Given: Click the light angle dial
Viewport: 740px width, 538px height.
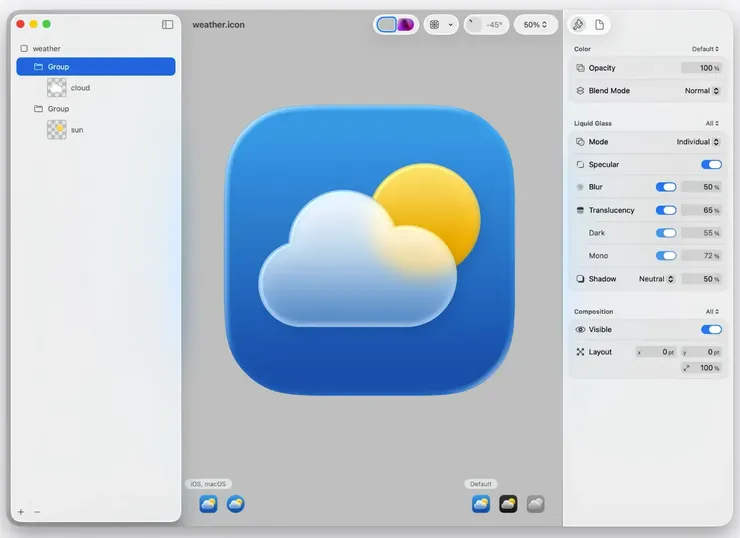Looking at the screenshot, I should pyautogui.click(x=475, y=24).
